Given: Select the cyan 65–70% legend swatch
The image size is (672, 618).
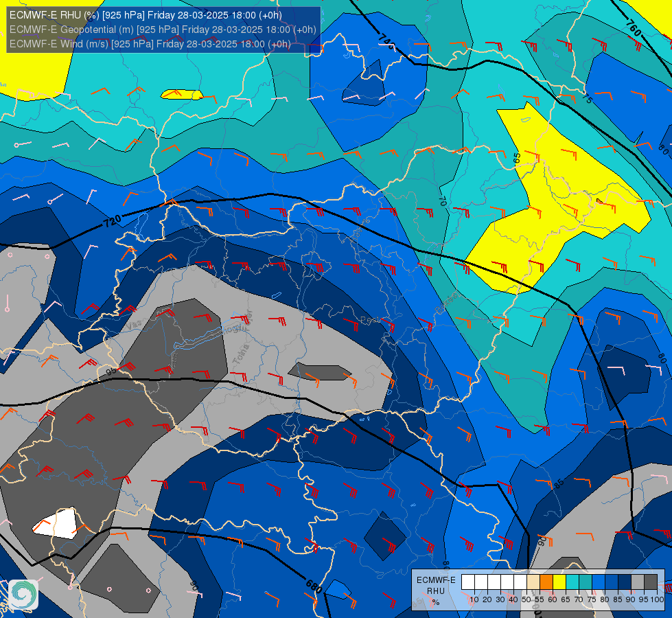Looking at the screenshot, I should 572,582.
